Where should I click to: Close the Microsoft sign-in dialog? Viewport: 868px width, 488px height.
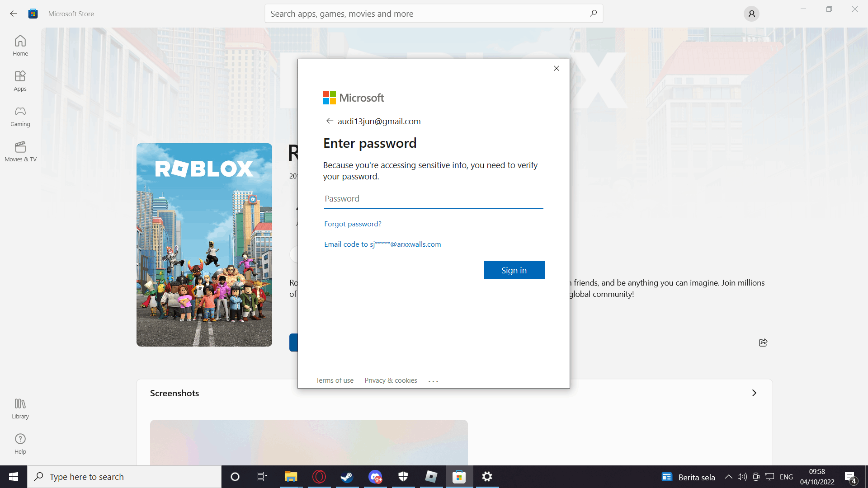(557, 68)
